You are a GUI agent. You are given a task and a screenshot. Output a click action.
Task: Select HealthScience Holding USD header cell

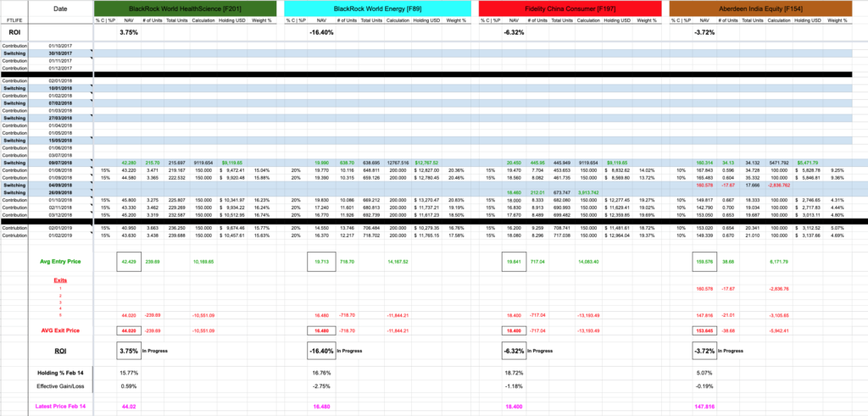(x=232, y=20)
